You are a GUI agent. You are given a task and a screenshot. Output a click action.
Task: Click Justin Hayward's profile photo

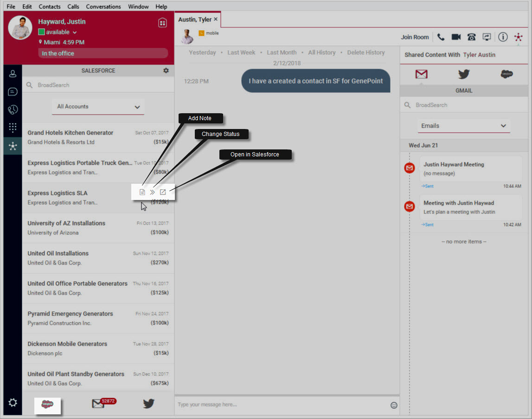pyautogui.click(x=20, y=27)
